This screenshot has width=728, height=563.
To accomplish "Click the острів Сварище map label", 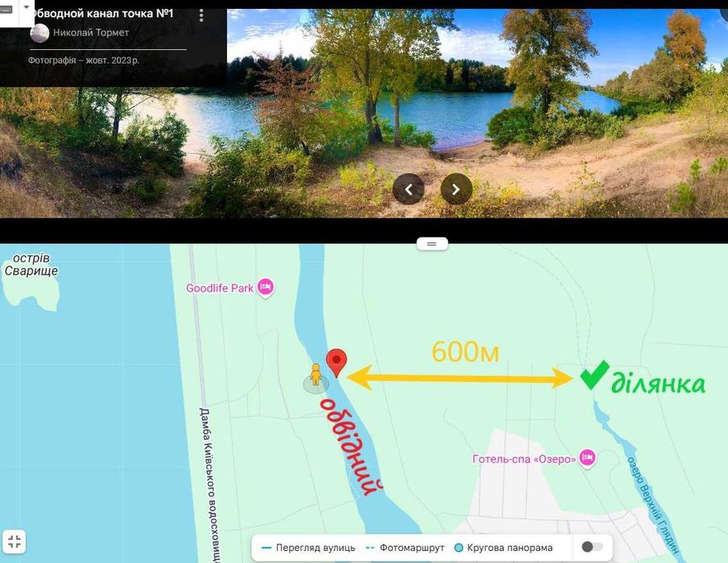I will 31,264.
